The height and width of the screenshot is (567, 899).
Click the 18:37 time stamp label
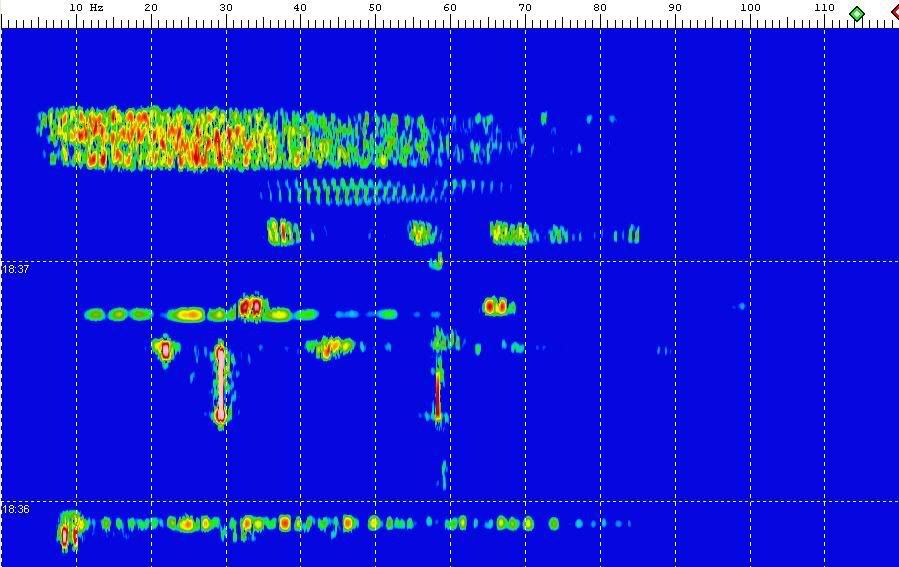pos(16,269)
